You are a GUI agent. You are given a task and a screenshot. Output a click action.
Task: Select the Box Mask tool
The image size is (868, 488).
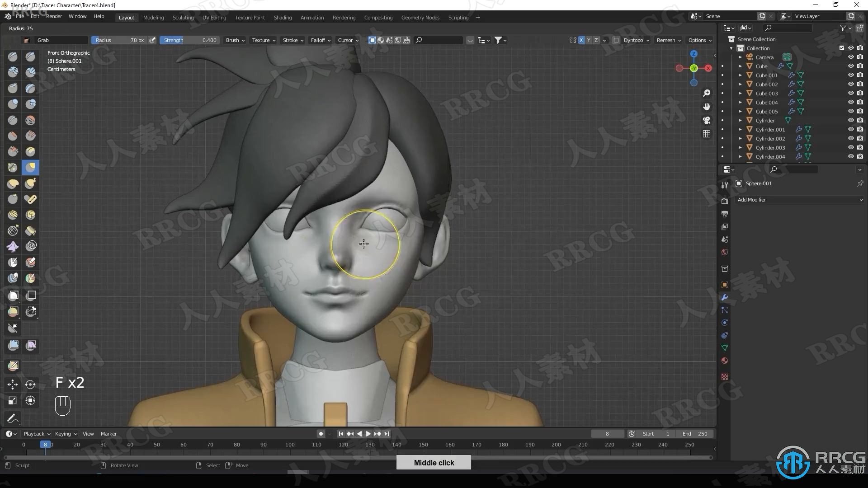click(x=13, y=296)
